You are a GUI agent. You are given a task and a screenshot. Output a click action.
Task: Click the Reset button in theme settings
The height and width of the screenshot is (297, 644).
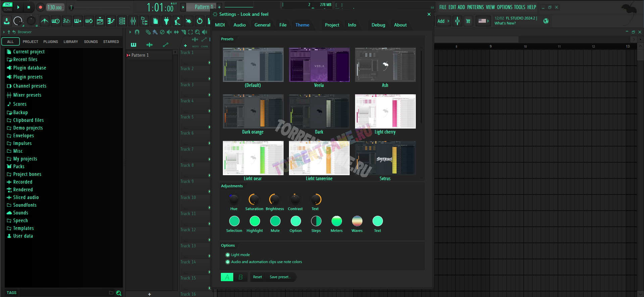tap(257, 277)
